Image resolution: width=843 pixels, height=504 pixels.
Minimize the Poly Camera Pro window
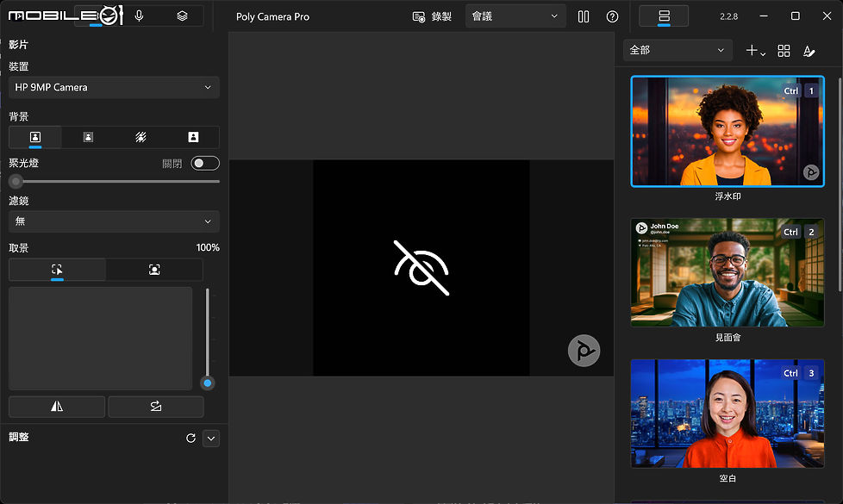[x=764, y=16]
